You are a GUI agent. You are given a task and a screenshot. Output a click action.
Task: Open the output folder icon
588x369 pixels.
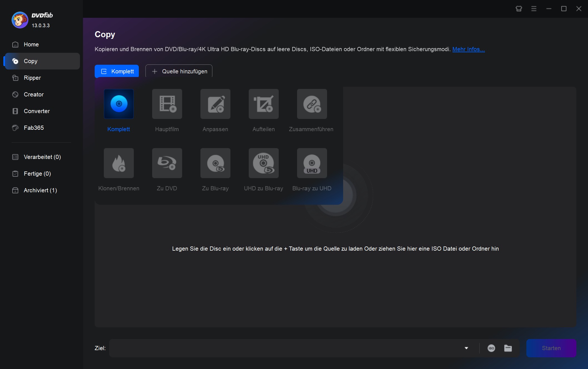(508, 348)
